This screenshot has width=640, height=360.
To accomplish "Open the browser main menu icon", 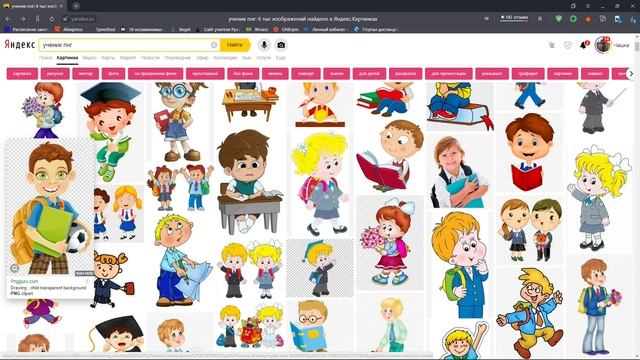I will pyautogui.click(x=588, y=6).
